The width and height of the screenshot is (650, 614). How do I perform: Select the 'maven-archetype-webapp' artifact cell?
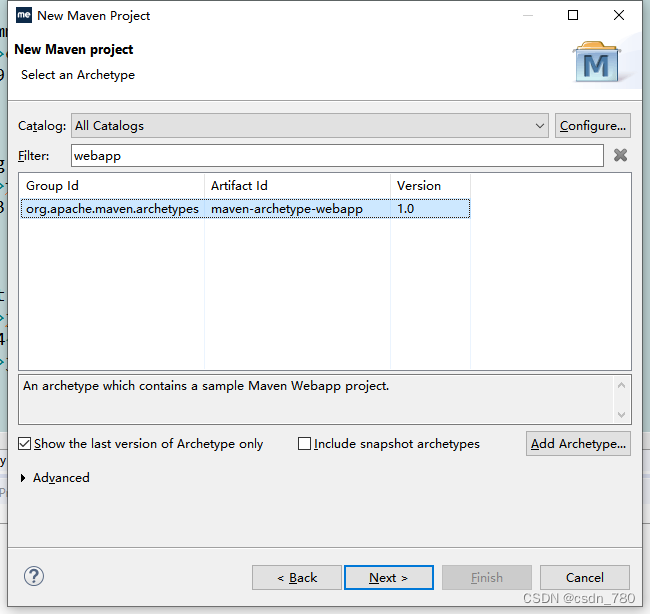coord(297,209)
